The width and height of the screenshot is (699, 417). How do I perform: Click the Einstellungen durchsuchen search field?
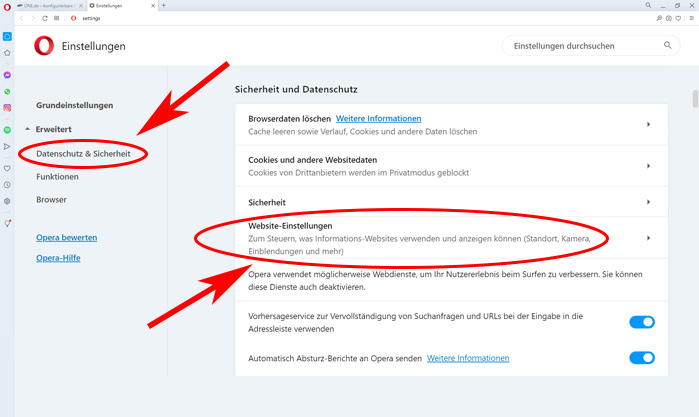(591, 45)
